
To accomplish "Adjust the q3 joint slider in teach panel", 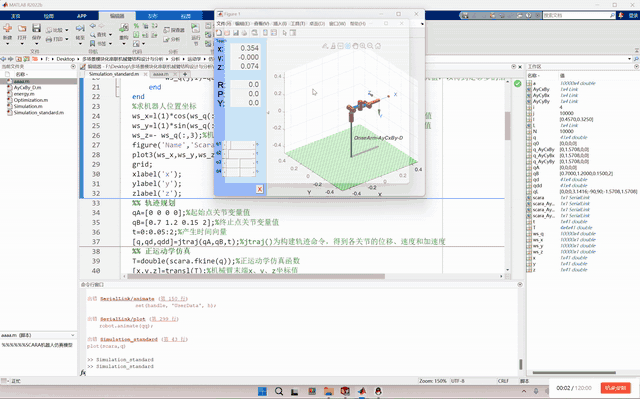I will tap(240, 163).
